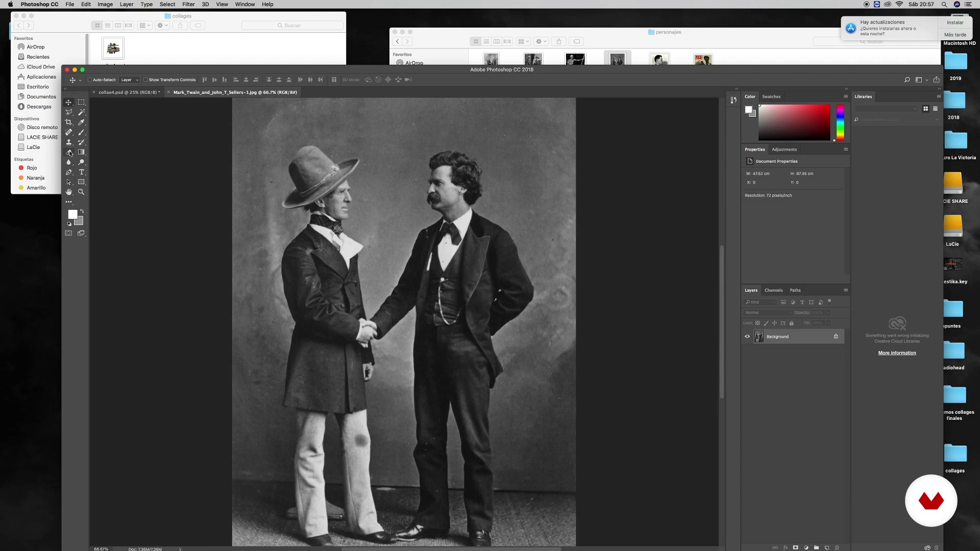
Task: Open the History panel icon
Action: coord(733,100)
